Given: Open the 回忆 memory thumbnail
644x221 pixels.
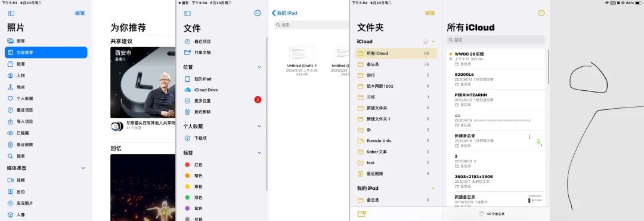Looking at the screenshot, I should (143, 188).
